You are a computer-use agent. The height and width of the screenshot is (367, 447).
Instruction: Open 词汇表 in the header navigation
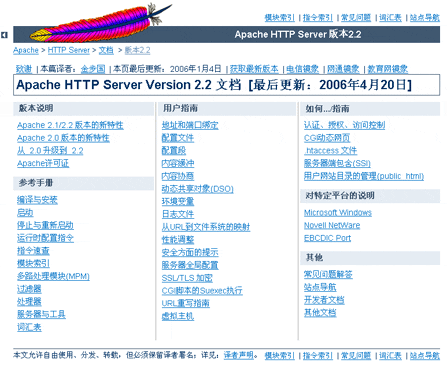pos(390,18)
